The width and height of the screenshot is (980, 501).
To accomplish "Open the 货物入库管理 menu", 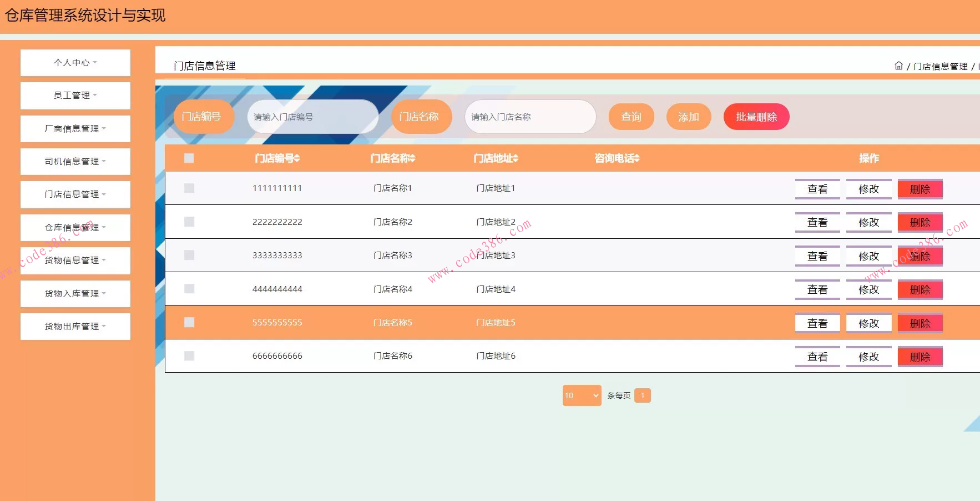I will coord(75,294).
